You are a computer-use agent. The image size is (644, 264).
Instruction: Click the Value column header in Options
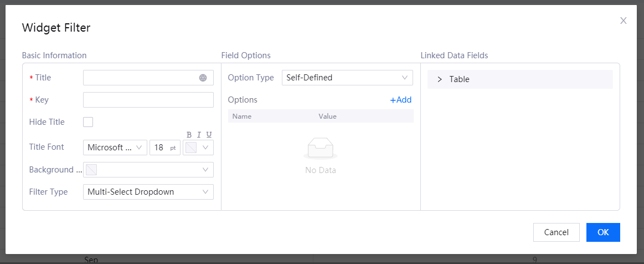click(x=327, y=116)
